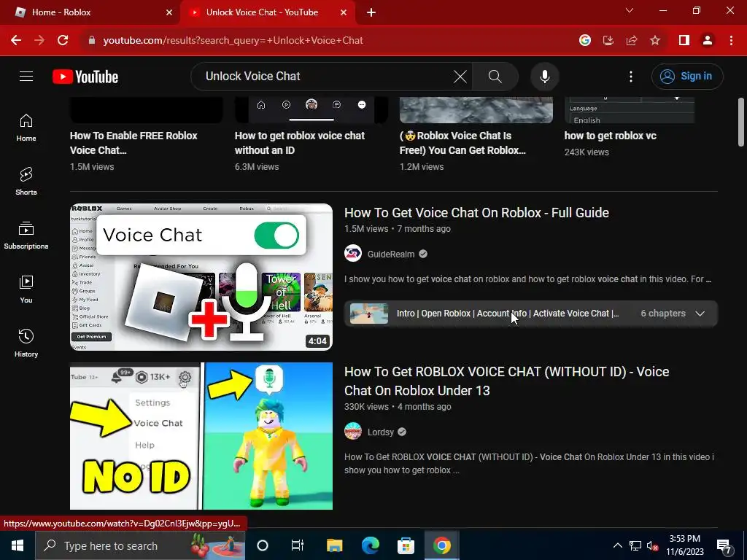The image size is (747, 560).
Task: Open Chrome profile avatar icon
Action: pos(708,41)
